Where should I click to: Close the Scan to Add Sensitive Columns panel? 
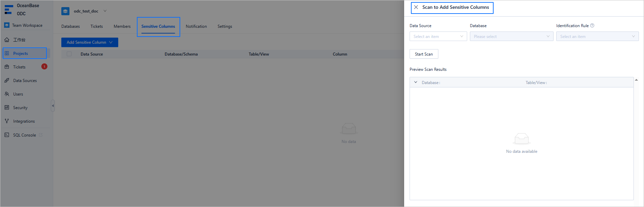pos(416,7)
